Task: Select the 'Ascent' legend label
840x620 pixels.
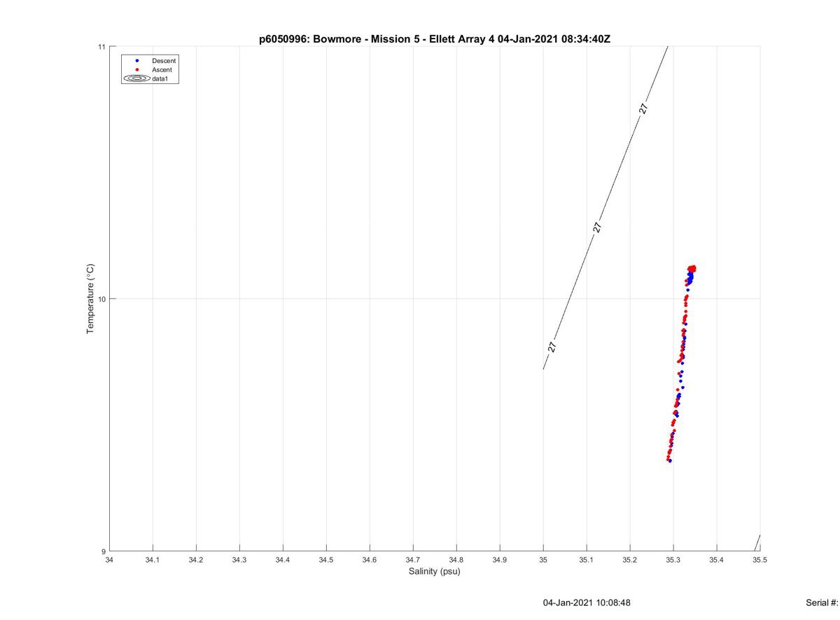Action: click(x=162, y=70)
